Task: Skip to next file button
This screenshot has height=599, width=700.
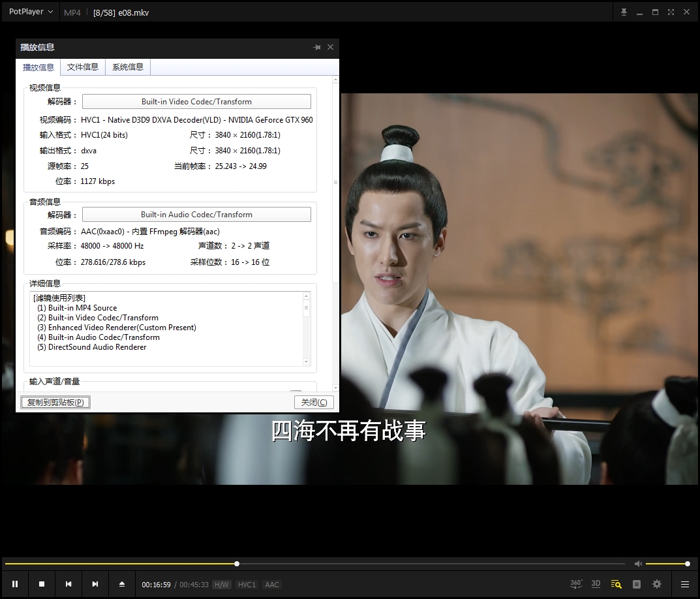Action: 95,584
